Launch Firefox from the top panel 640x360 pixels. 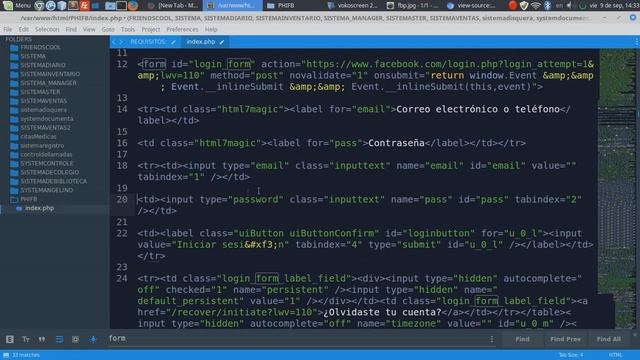click(133, 5)
